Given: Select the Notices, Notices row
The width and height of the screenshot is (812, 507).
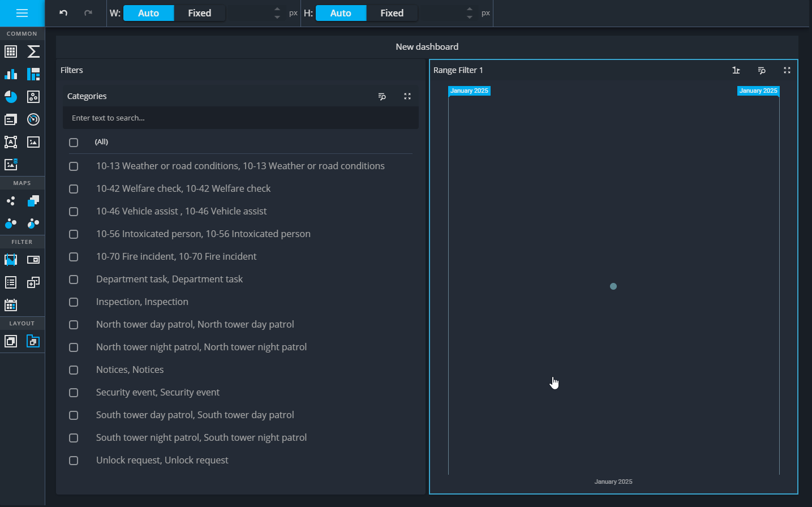Looking at the screenshot, I should (x=240, y=369).
